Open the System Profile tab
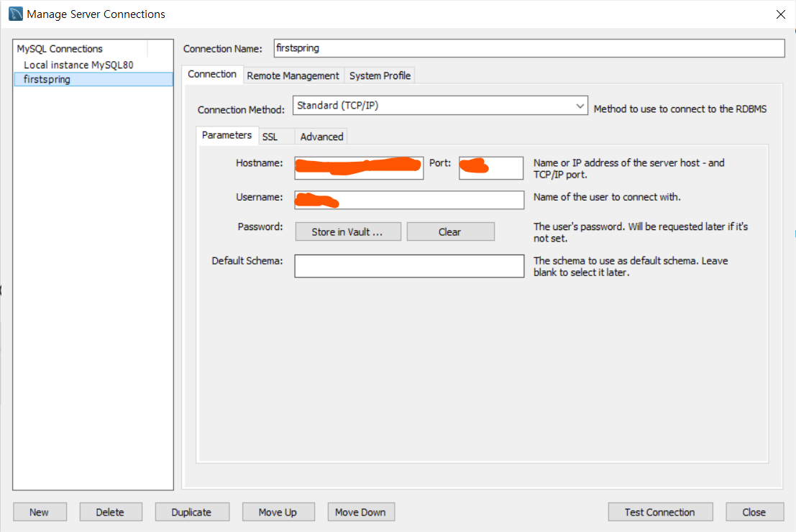796x532 pixels. pos(380,75)
